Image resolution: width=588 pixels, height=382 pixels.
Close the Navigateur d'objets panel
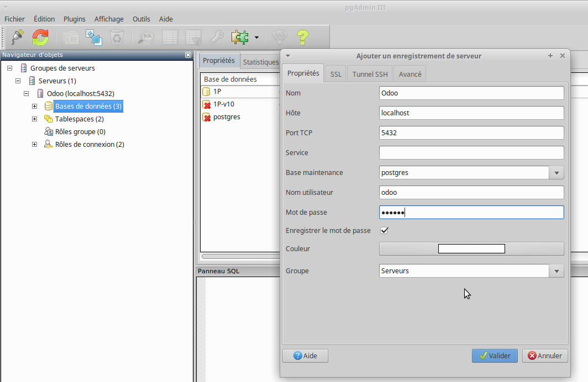(188, 55)
